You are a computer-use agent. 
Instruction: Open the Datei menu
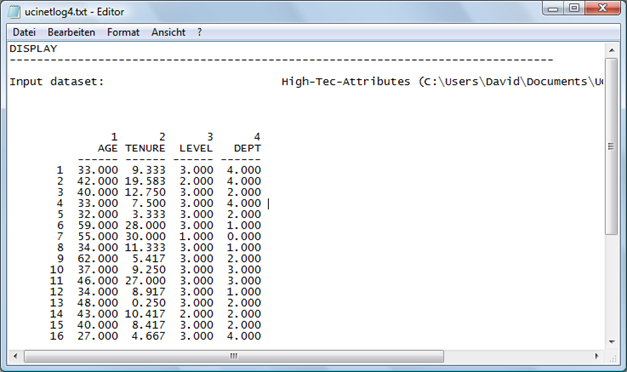pos(24,32)
